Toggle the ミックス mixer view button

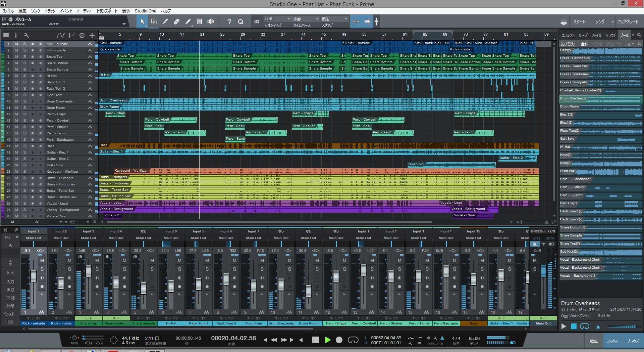point(612,341)
